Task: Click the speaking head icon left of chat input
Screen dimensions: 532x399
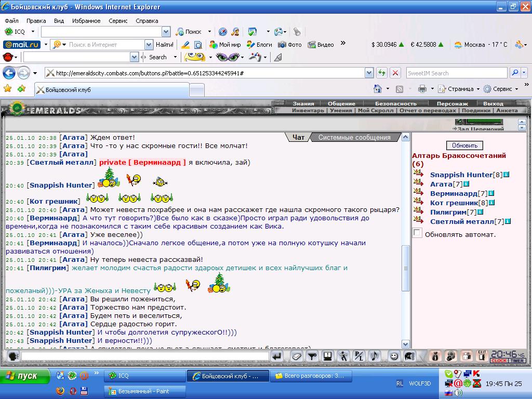Action: (x=13, y=356)
